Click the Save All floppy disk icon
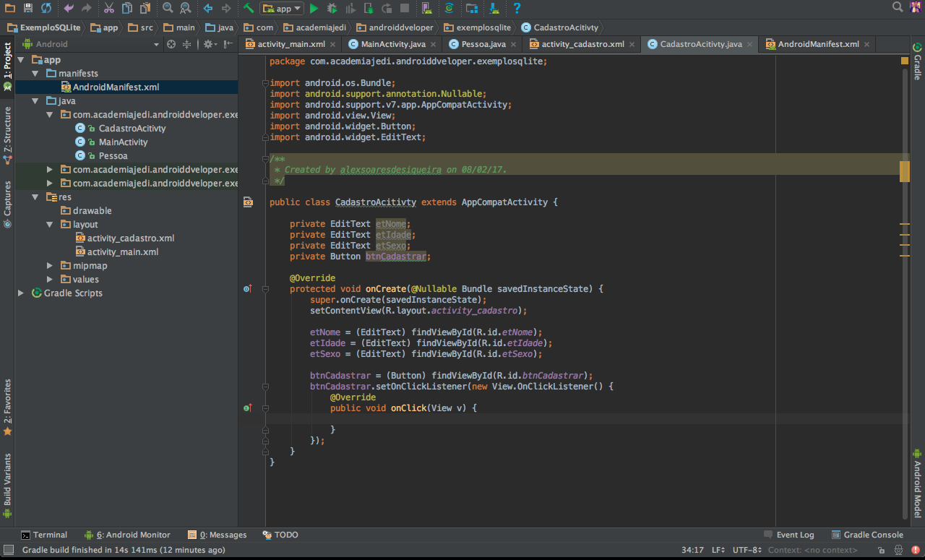The image size is (925, 560). click(27, 9)
